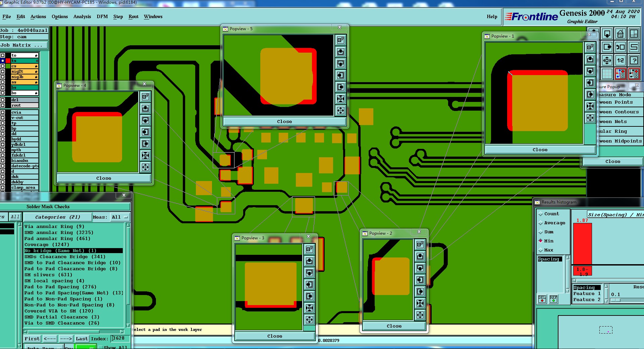Open the Categories (21) selector
This screenshot has width=644, height=349.
click(57, 217)
